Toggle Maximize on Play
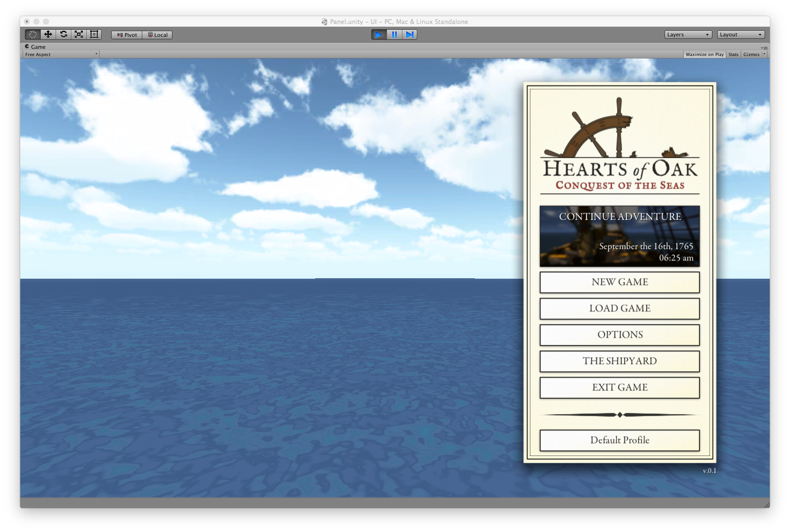This screenshot has width=790, height=532. point(705,55)
